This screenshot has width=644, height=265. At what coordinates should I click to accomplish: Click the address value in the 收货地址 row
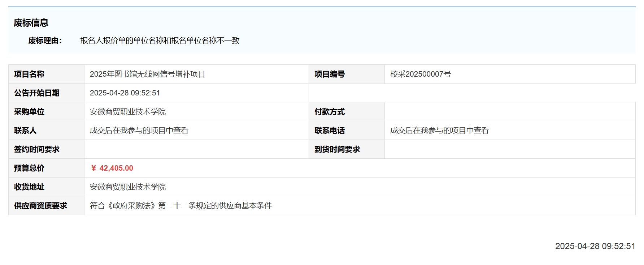(x=127, y=187)
